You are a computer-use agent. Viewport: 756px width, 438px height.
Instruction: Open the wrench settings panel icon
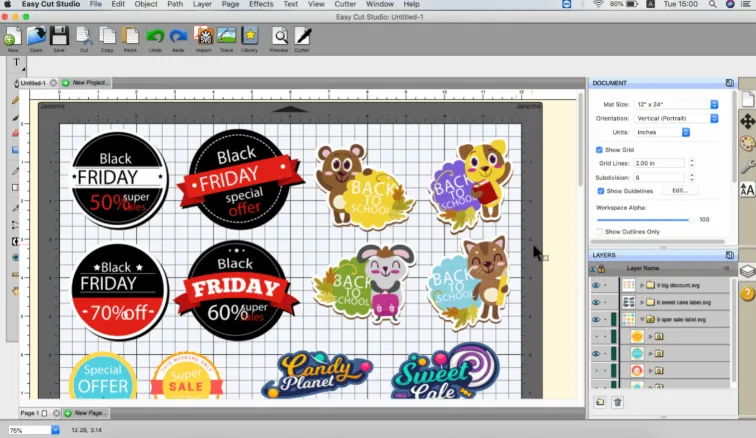pos(747,167)
